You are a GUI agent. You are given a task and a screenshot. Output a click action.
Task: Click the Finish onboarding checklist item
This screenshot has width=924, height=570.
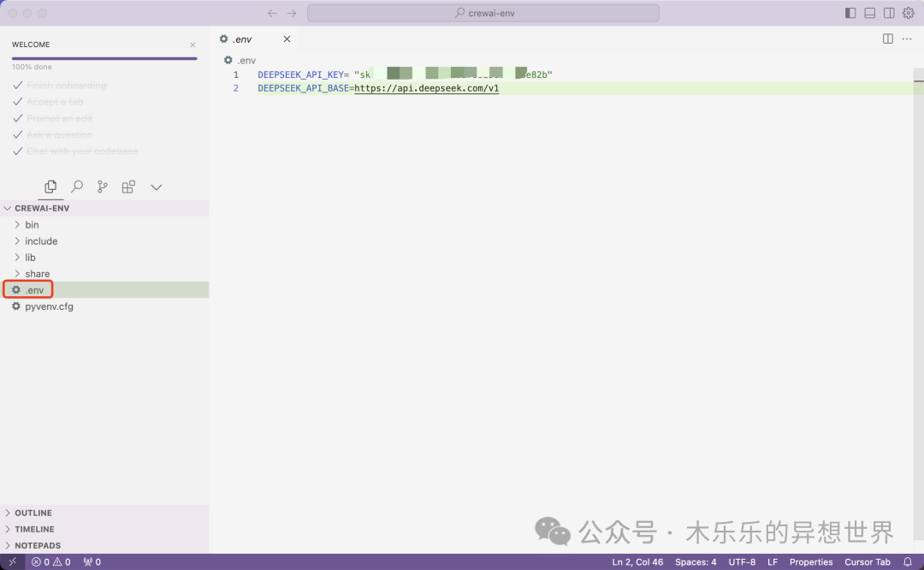point(67,86)
